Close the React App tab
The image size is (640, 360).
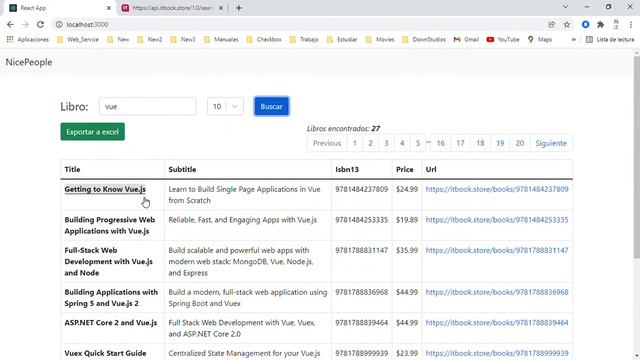point(109,8)
